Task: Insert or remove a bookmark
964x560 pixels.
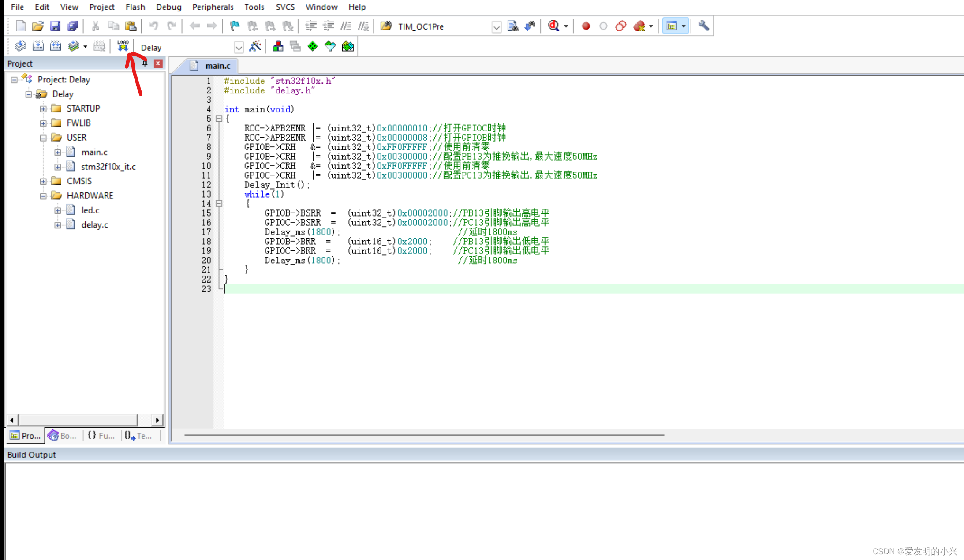Action: coord(235,26)
